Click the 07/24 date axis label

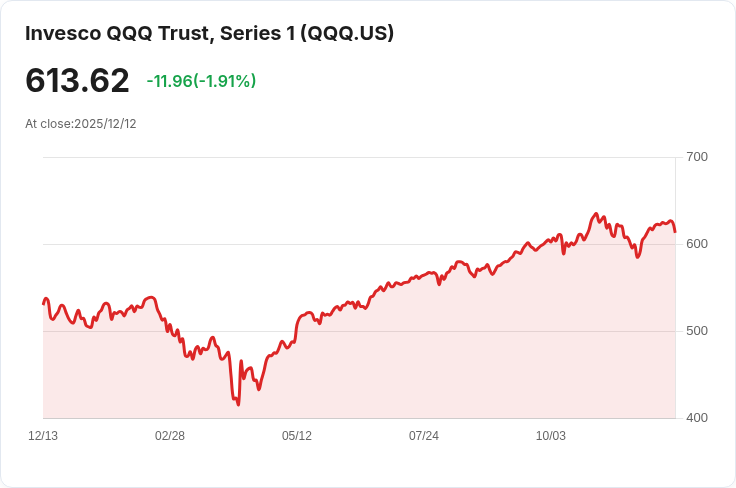(x=424, y=436)
